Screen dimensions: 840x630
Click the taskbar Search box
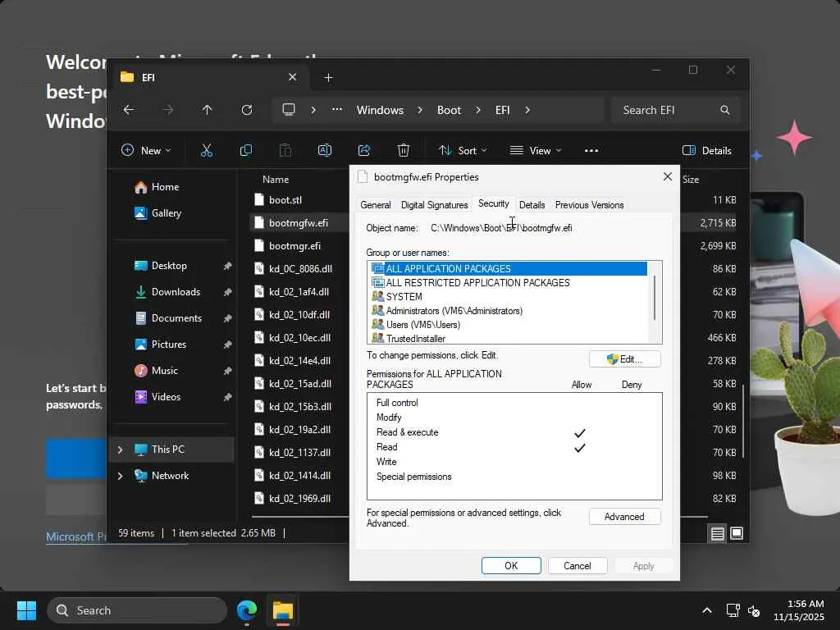(x=137, y=610)
